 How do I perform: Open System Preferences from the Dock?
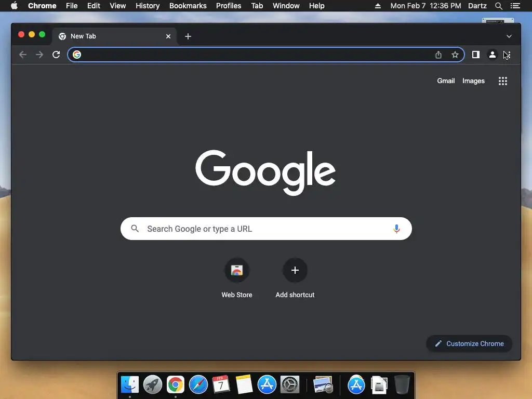290,385
